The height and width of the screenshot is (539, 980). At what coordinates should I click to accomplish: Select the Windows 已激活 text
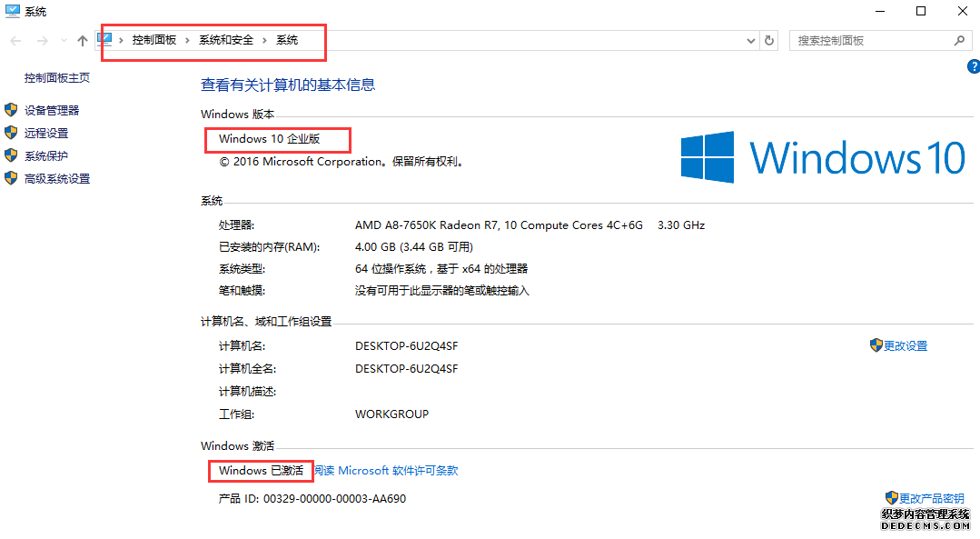[261, 470]
